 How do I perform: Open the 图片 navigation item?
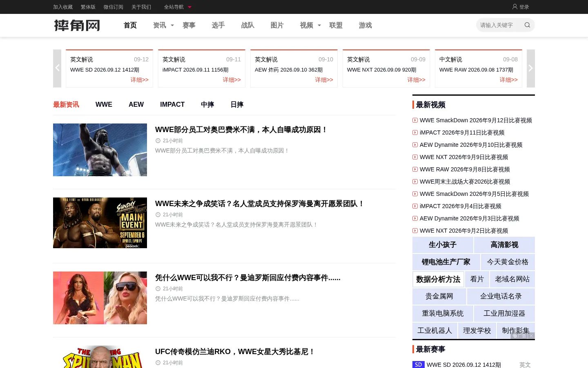(x=277, y=25)
